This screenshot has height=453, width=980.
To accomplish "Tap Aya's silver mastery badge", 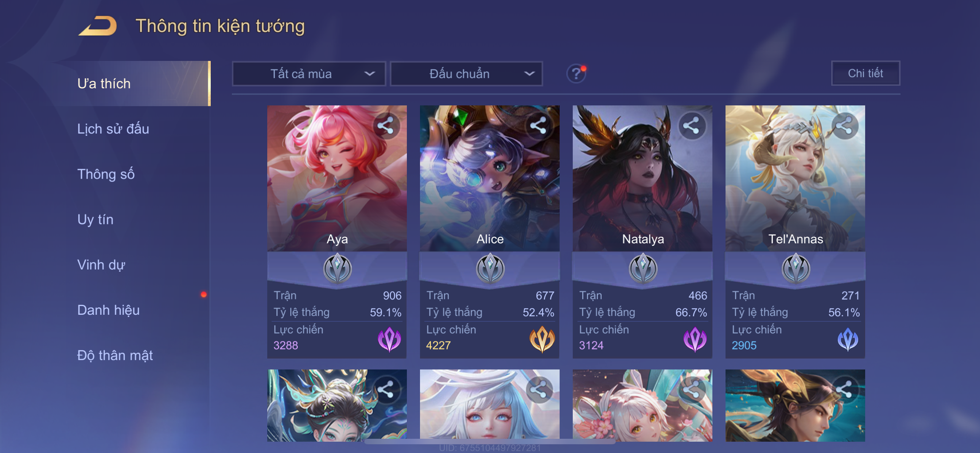I will (337, 269).
